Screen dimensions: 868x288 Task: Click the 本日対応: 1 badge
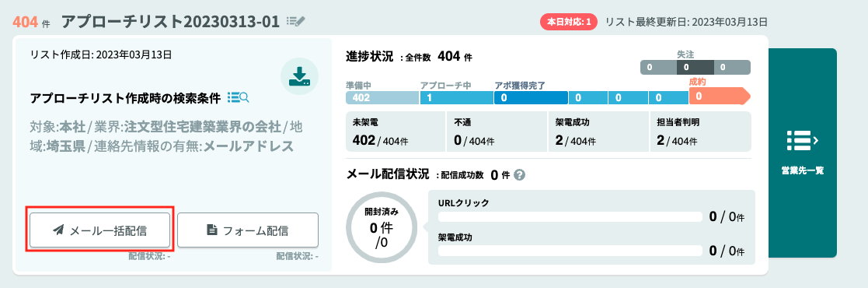(569, 23)
